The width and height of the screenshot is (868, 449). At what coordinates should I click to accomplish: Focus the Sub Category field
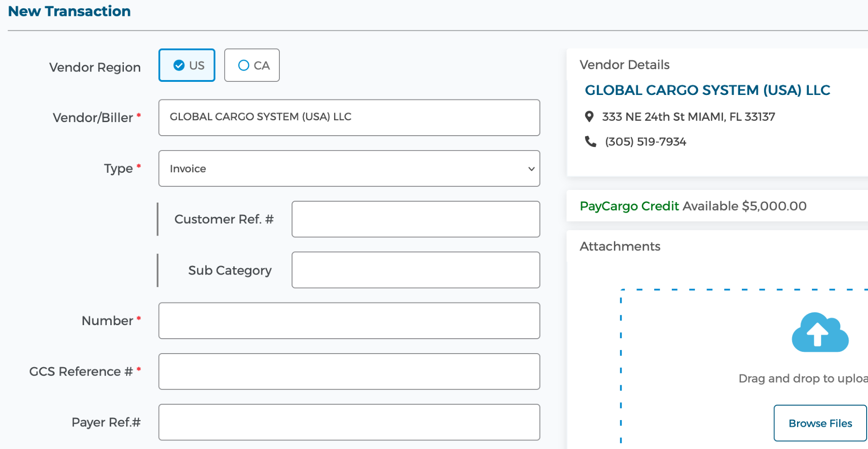point(416,270)
